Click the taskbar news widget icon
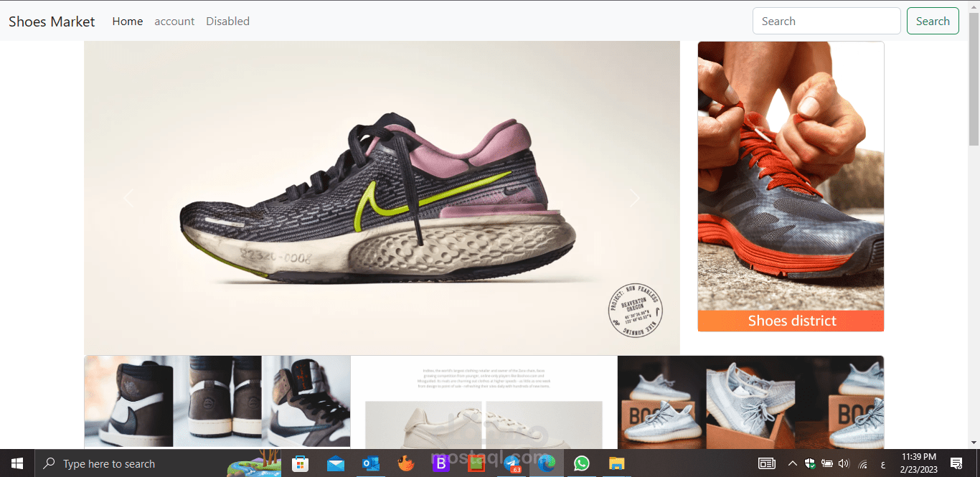This screenshot has height=477, width=980. click(767, 464)
